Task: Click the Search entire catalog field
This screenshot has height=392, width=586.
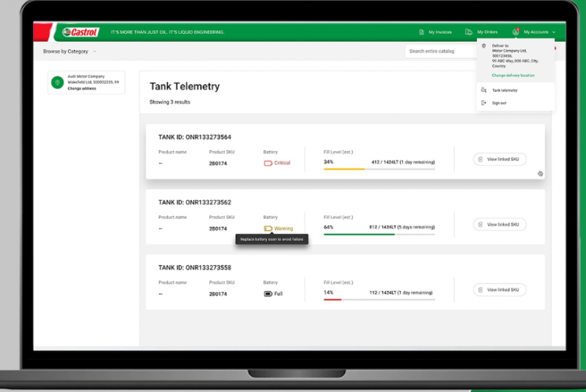Action: pos(442,51)
